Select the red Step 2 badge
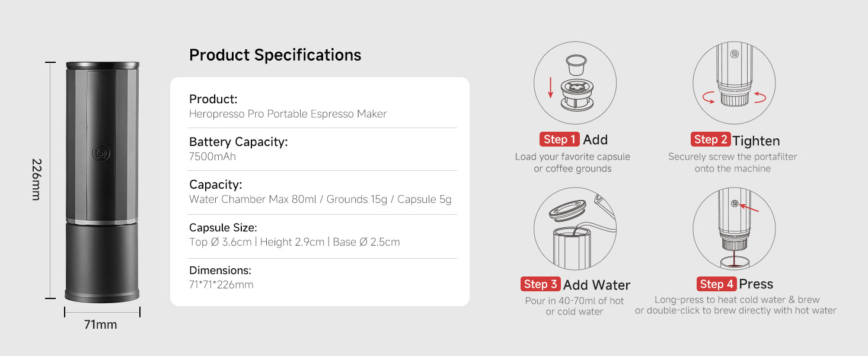The width and height of the screenshot is (868, 356). pyautogui.click(x=710, y=139)
